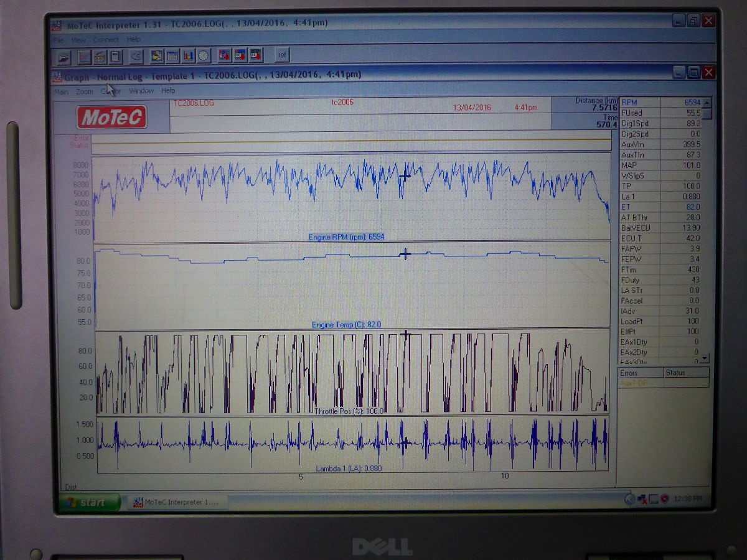The width and height of the screenshot is (747, 560).
Task: Click the Engine Temp graph label
Action: [347, 325]
